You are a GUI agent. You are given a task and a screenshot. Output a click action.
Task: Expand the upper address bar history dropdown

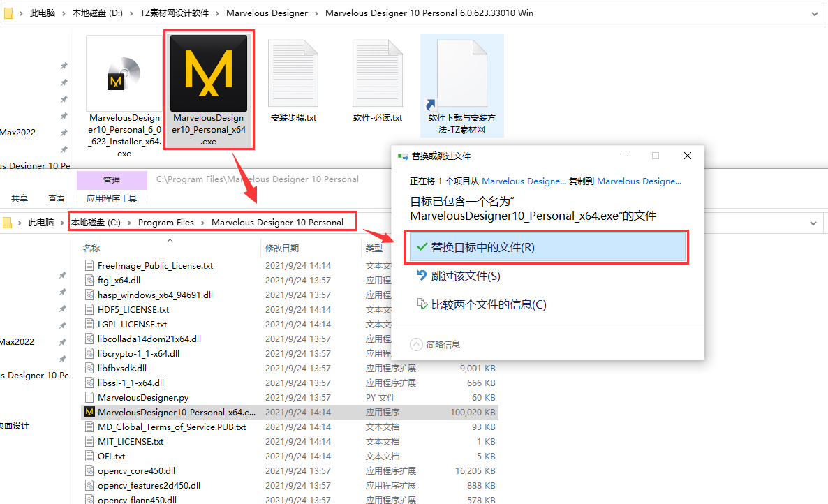coord(814,14)
